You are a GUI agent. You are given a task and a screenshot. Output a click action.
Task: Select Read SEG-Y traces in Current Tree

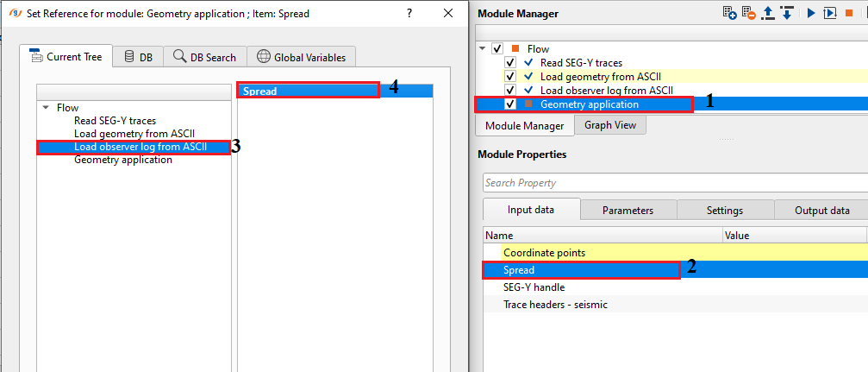coord(115,121)
